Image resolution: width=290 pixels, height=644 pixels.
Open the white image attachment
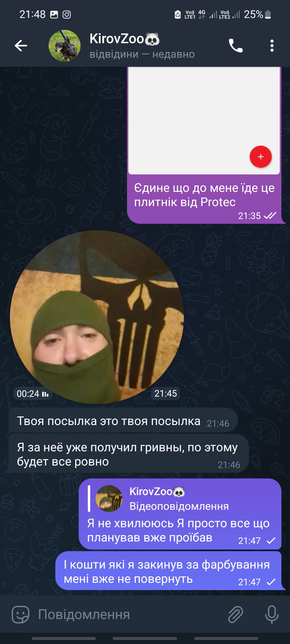204,120
